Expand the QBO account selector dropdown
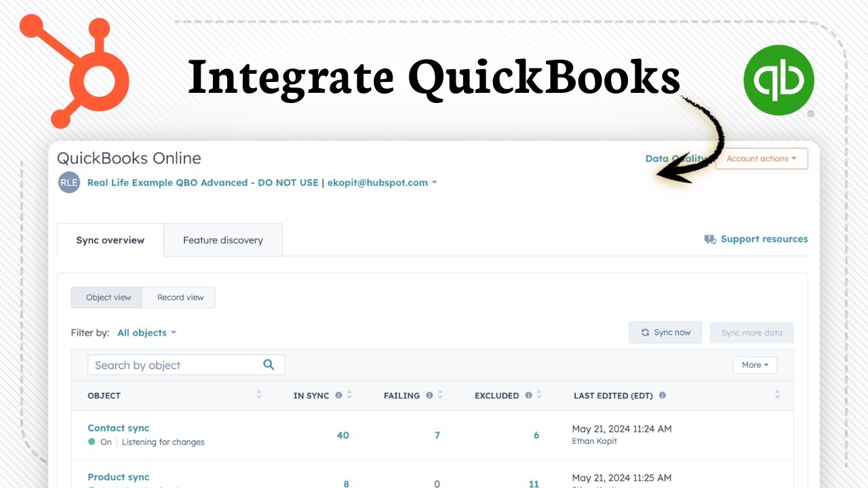The image size is (868, 488). tap(262, 182)
